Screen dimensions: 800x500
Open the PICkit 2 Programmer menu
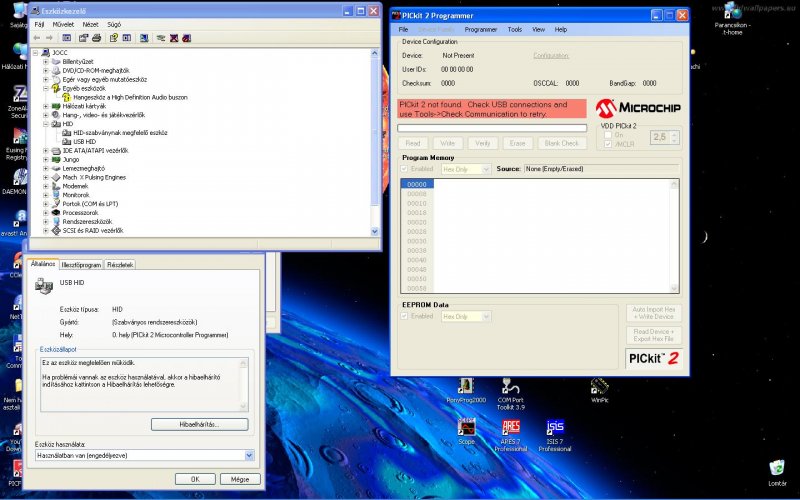coord(481,30)
